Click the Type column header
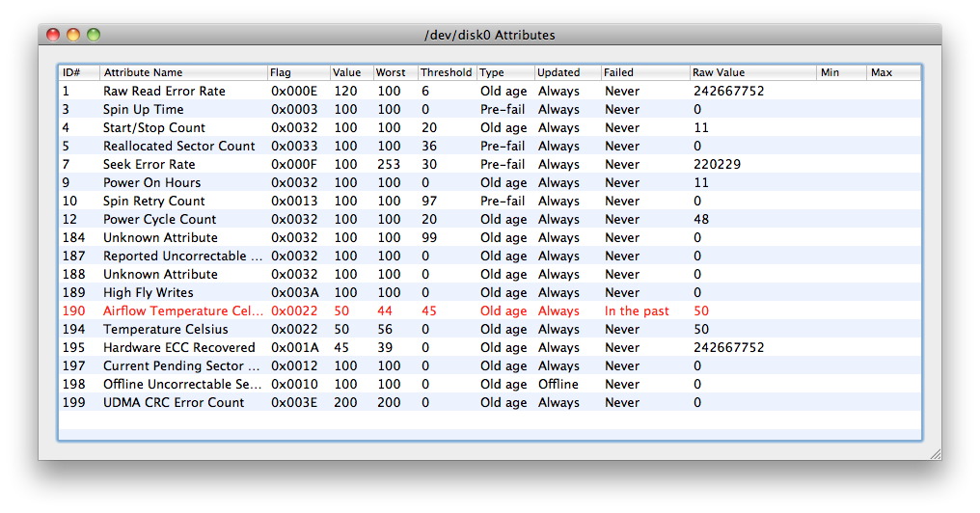The width and height of the screenshot is (980, 513). (x=505, y=72)
